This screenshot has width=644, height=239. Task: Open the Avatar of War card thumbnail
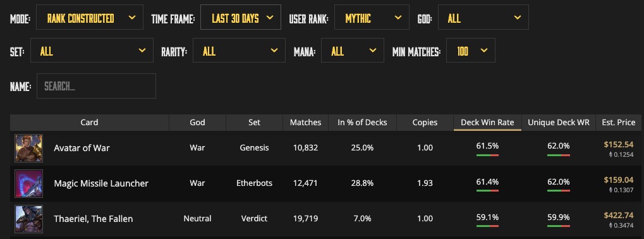tap(28, 148)
